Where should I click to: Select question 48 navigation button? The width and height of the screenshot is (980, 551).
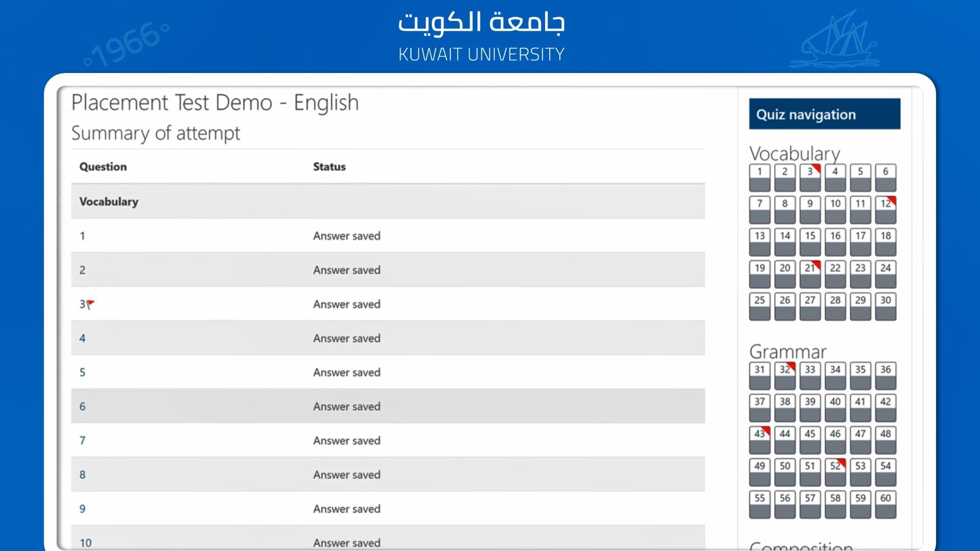pyautogui.click(x=886, y=440)
